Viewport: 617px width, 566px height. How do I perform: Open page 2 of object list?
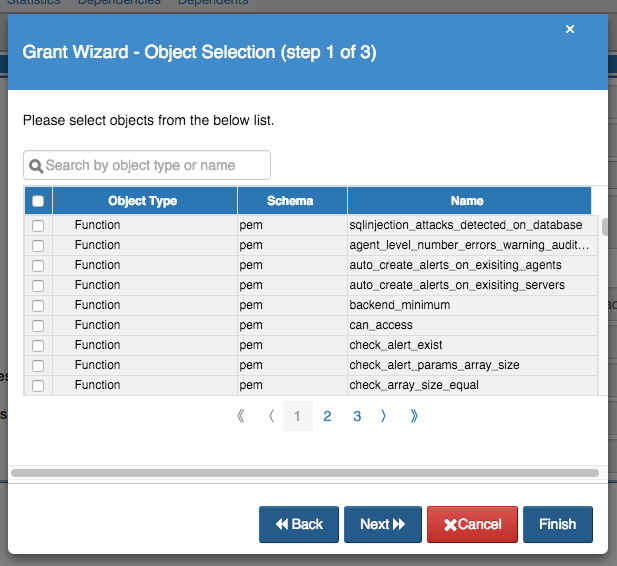327,416
